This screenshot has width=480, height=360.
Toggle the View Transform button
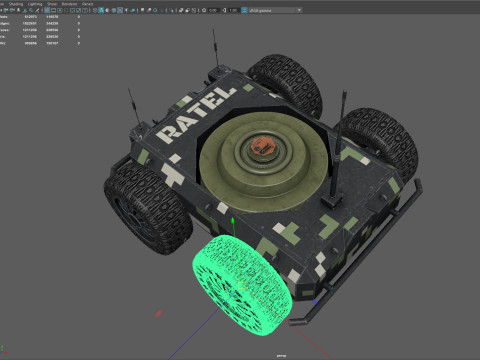click(244, 10)
